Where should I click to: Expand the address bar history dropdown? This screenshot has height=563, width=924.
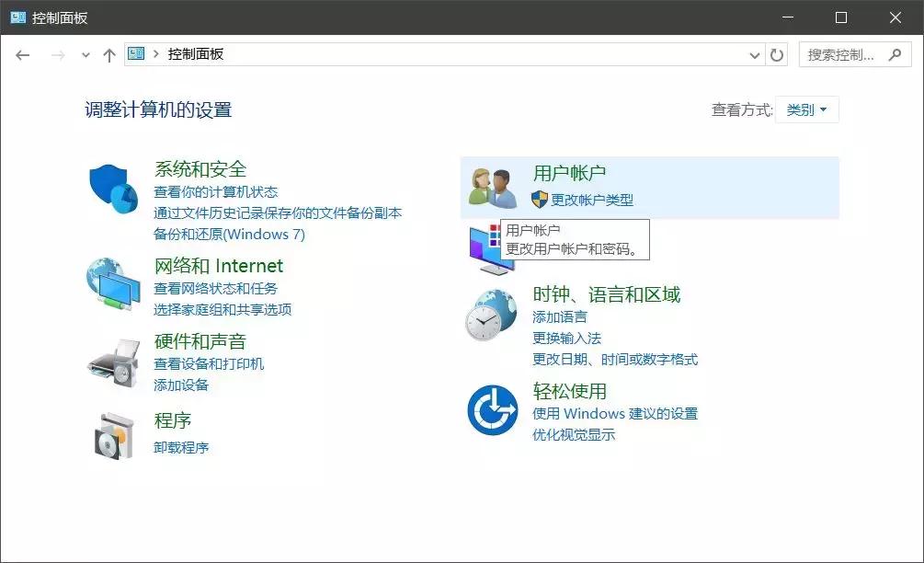754,54
